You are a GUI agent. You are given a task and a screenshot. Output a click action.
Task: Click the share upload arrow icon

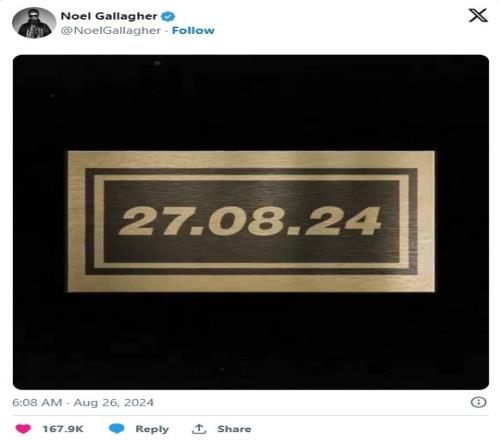199,429
